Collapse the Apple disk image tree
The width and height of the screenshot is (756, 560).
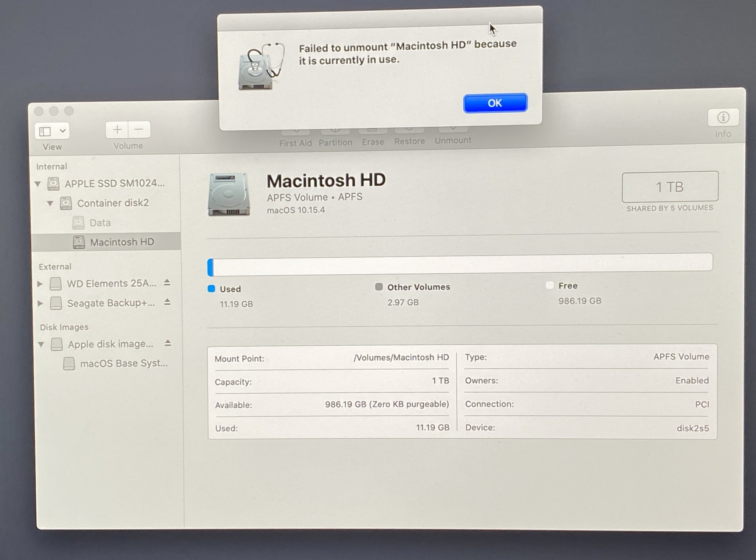click(41, 344)
